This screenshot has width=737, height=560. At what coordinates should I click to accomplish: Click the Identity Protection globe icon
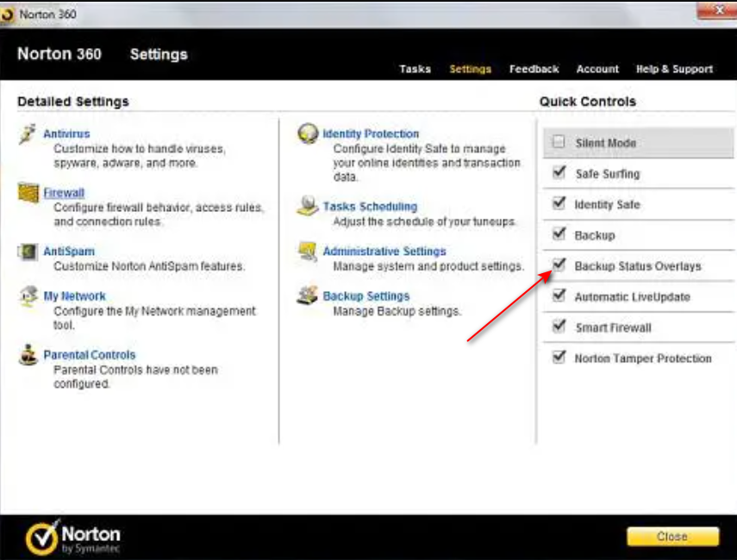click(308, 134)
